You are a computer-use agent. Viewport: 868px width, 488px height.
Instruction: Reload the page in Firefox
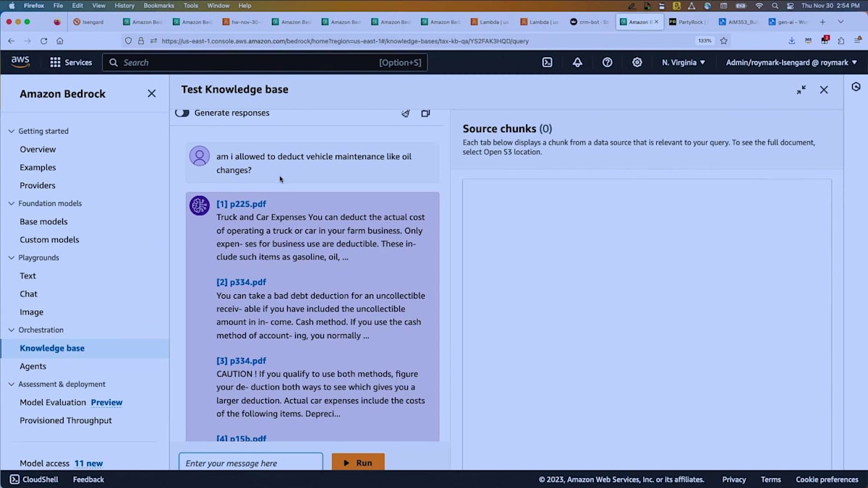pos(43,41)
